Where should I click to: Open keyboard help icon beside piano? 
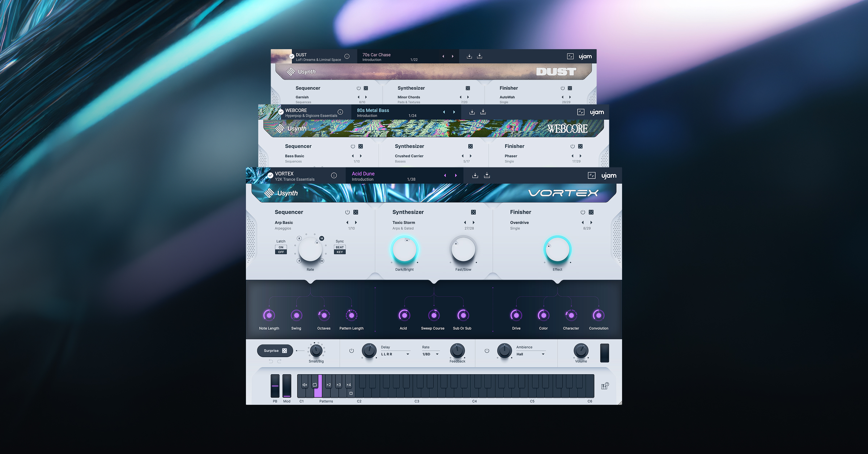point(605,386)
